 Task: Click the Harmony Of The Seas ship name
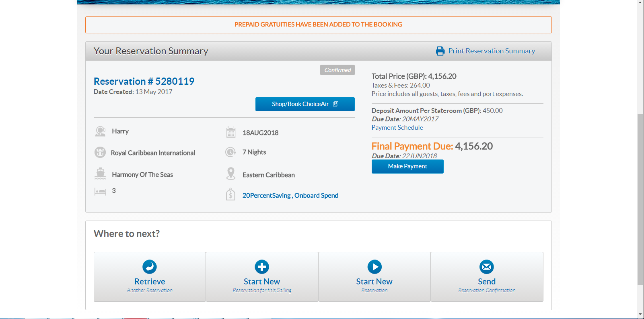point(142,175)
